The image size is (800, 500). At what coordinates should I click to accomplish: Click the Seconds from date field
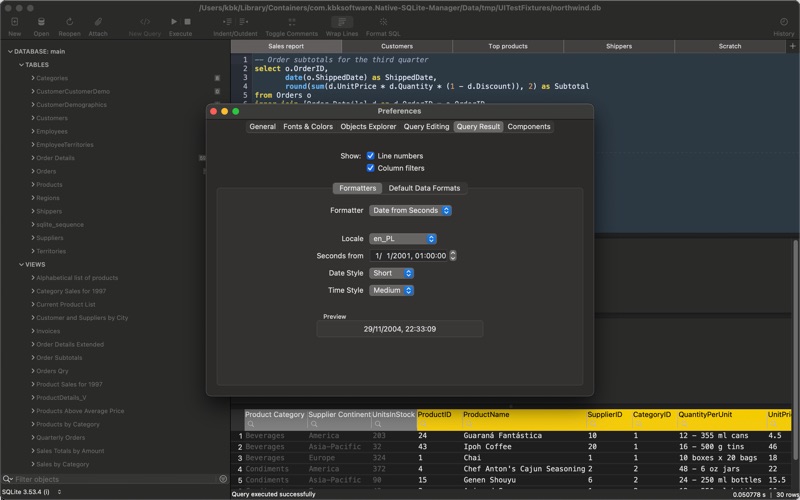click(409, 256)
